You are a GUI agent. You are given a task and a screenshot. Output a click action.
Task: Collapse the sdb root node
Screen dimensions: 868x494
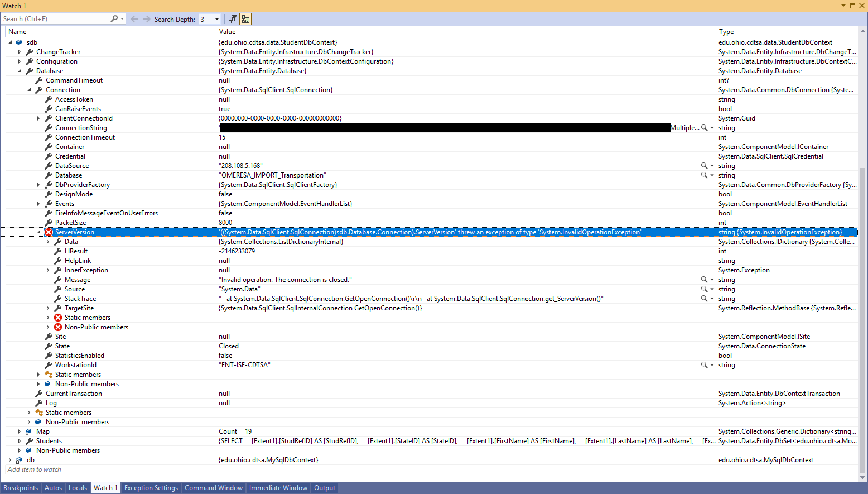[x=10, y=42]
